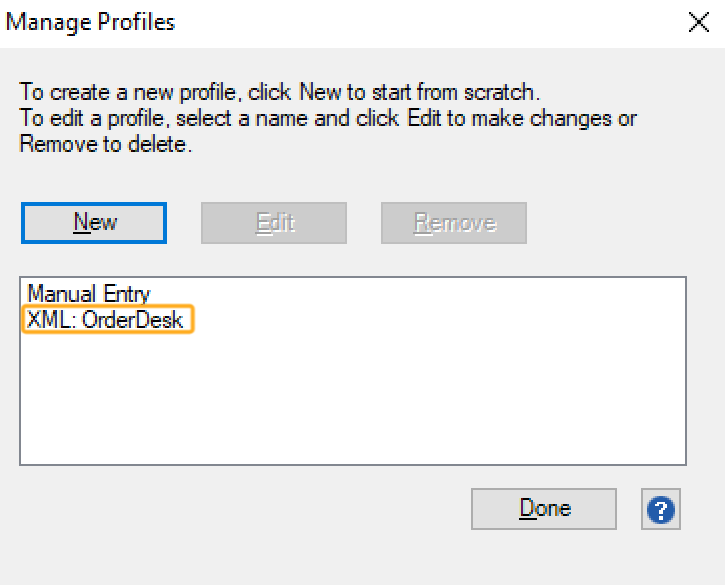
Task: Start a new profile from scratch
Action: (x=94, y=223)
